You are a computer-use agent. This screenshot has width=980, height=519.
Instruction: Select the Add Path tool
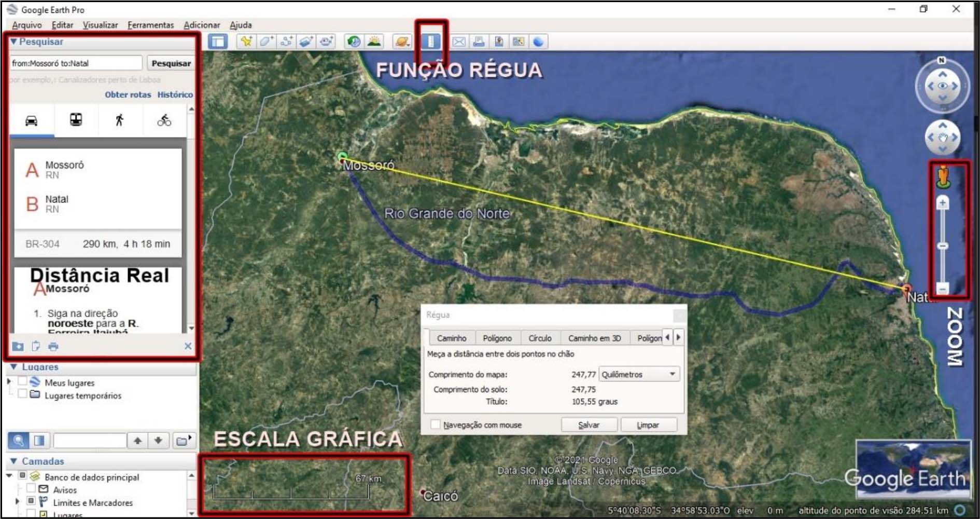point(286,42)
